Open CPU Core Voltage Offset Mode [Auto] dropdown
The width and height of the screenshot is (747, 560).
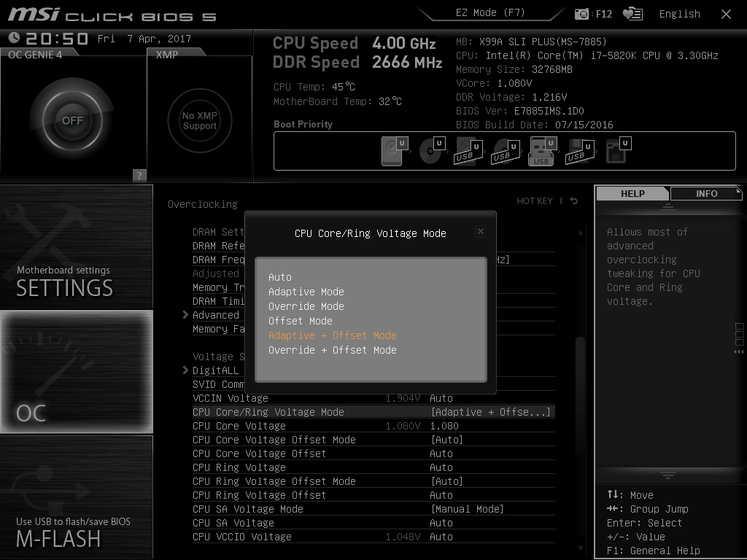point(447,440)
